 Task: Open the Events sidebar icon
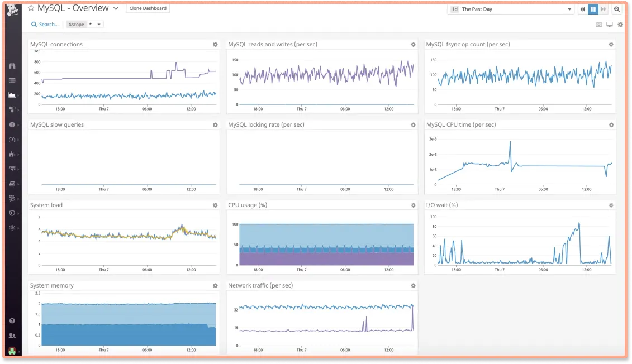point(12,80)
